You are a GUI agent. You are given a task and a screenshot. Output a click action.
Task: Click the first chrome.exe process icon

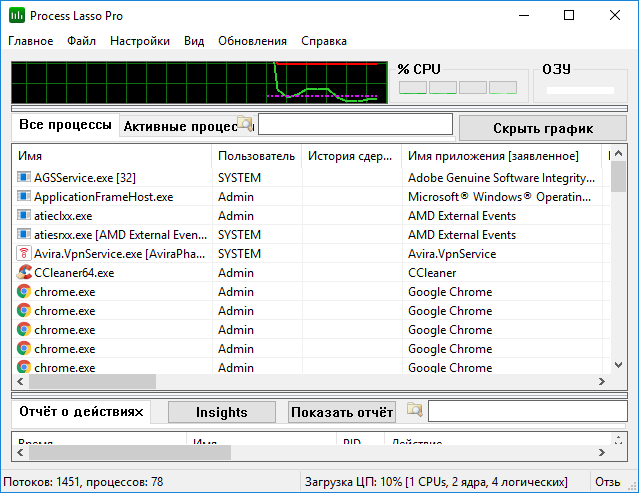click(24, 291)
